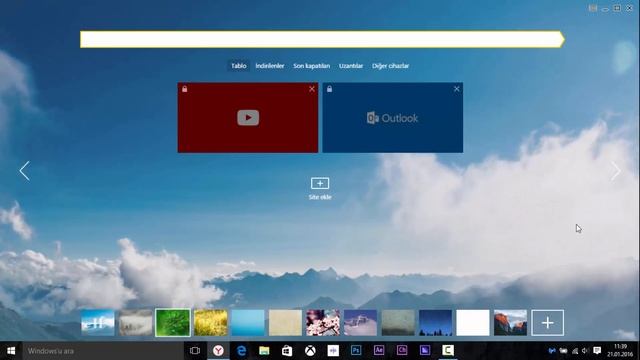This screenshot has height=360, width=640.
Task: Go to previous background with left arrow
Action: [24, 171]
